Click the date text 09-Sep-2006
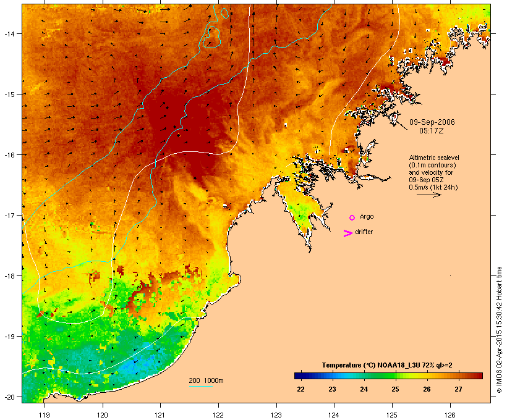This screenshot has height=420, width=507. 432,122
